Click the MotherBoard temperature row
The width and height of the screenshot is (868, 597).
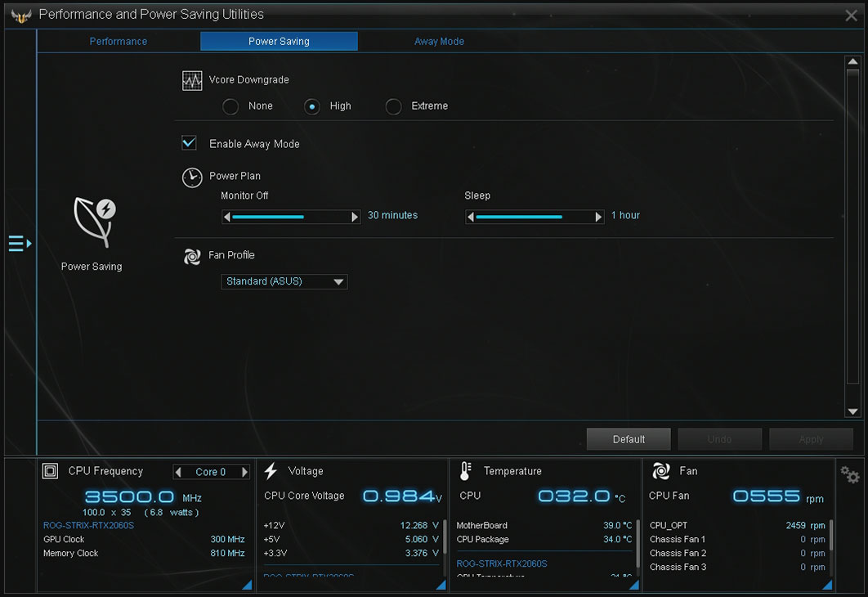(544, 526)
